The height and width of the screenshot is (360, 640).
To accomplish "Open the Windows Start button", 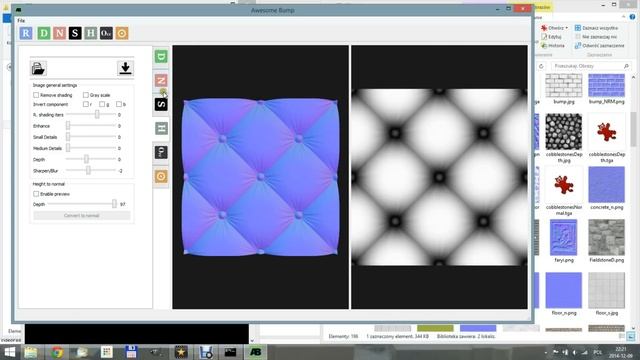I will 9,352.
